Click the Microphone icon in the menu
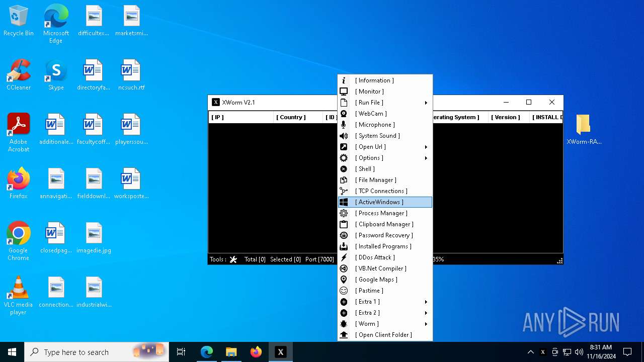The image size is (644, 362). (x=344, y=125)
